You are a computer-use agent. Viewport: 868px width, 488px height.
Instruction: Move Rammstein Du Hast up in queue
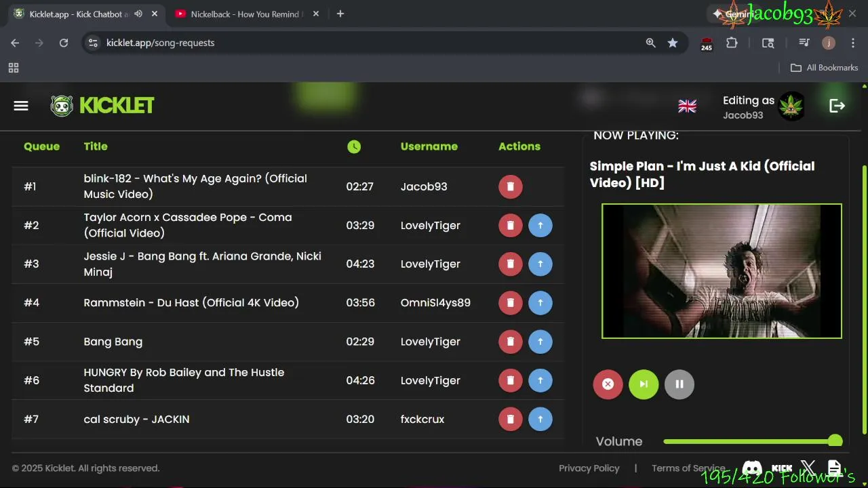click(x=540, y=302)
